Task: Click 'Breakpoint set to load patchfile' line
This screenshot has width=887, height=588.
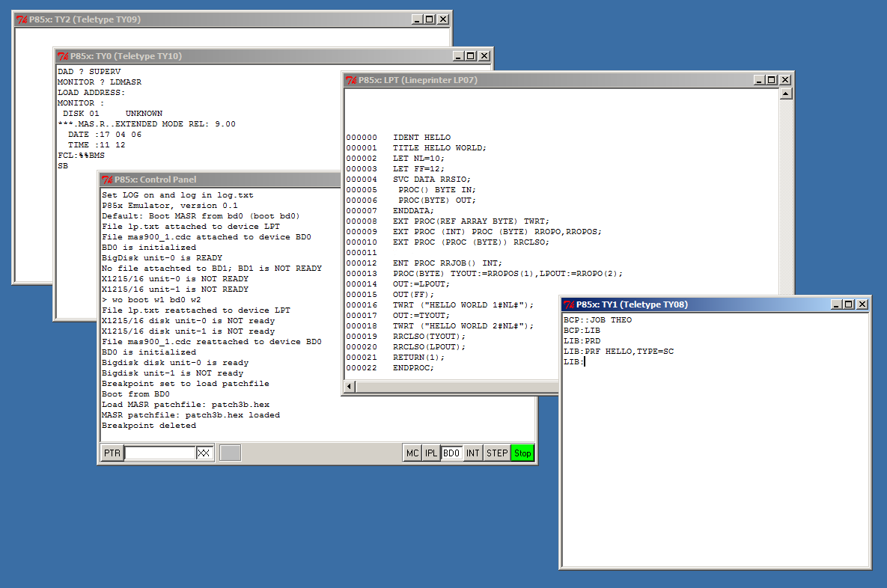Action: point(186,384)
